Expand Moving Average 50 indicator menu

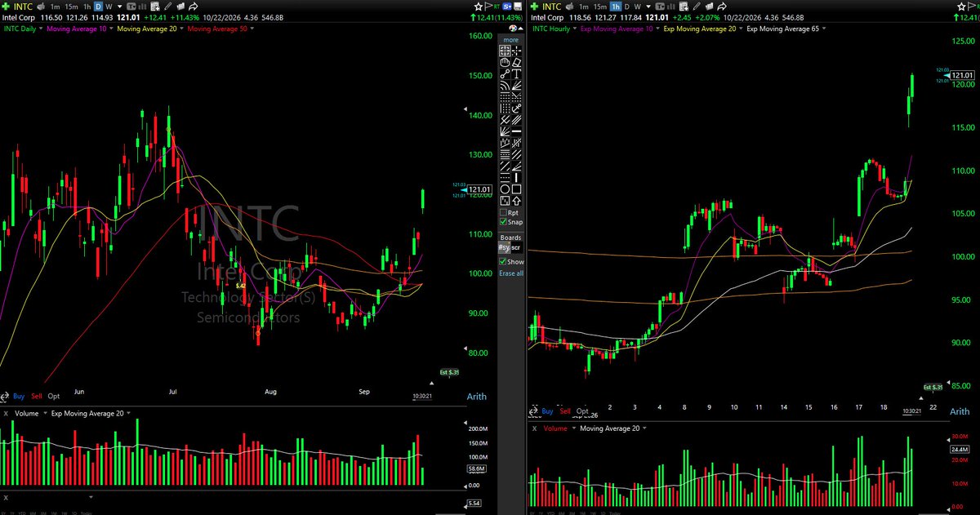(x=252, y=29)
